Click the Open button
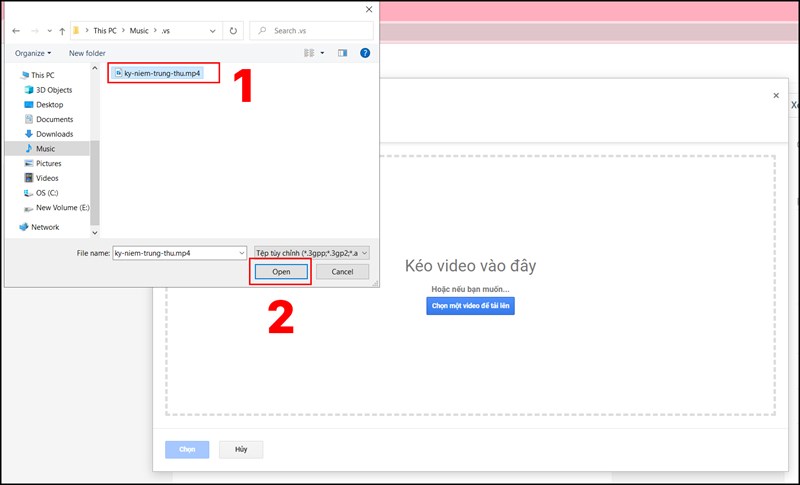This screenshot has height=485, width=800. pos(281,272)
